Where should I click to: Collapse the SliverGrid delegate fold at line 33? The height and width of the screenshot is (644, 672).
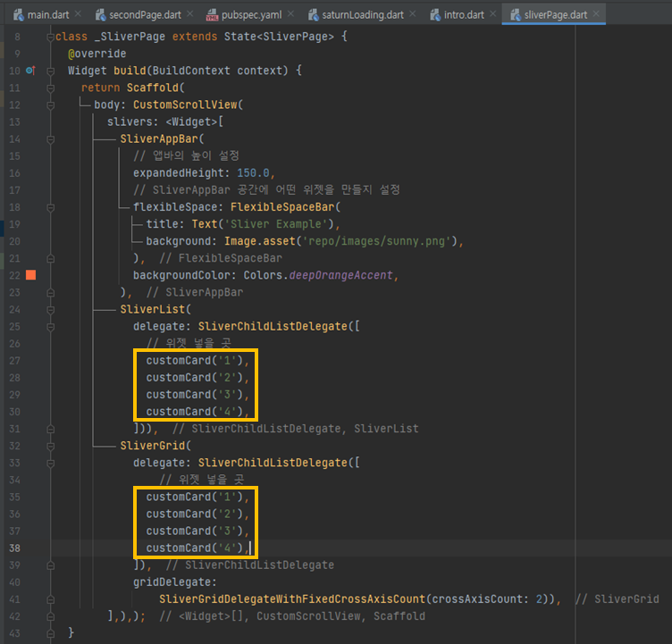51,464
